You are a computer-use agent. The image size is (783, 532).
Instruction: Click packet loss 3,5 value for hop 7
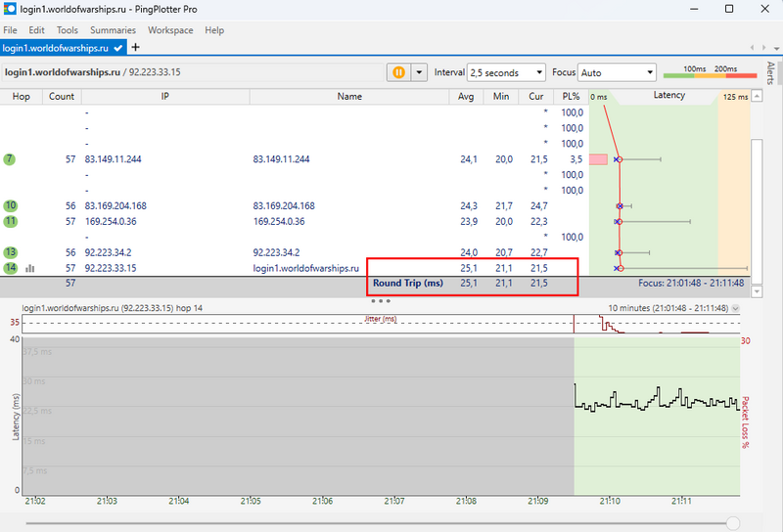[x=576, y=159]
